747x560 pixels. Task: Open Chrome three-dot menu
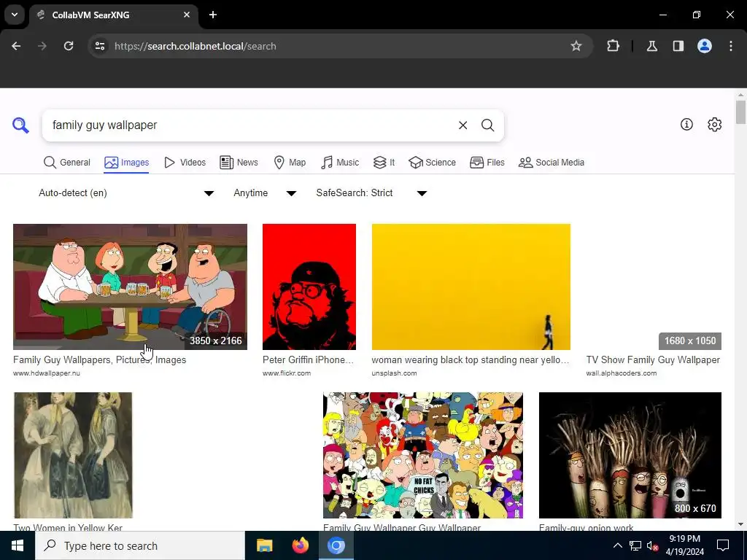coord(731,46)
